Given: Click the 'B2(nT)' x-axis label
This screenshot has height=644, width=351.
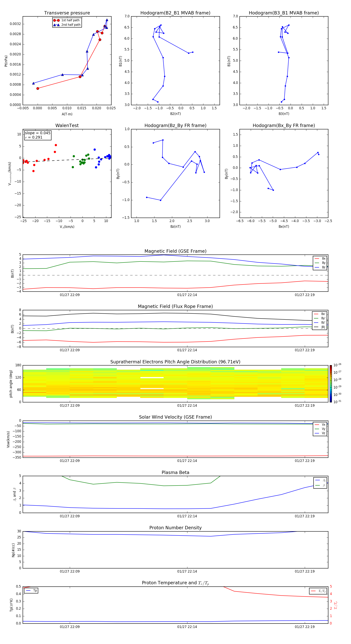Looking at the screenshot, I should click(175, 114).
